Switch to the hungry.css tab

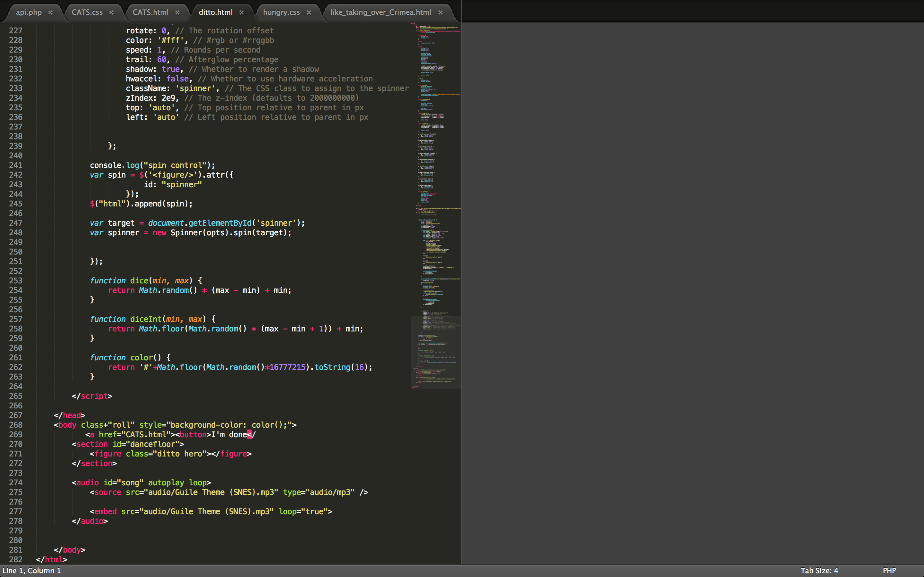tap(281, 12)
